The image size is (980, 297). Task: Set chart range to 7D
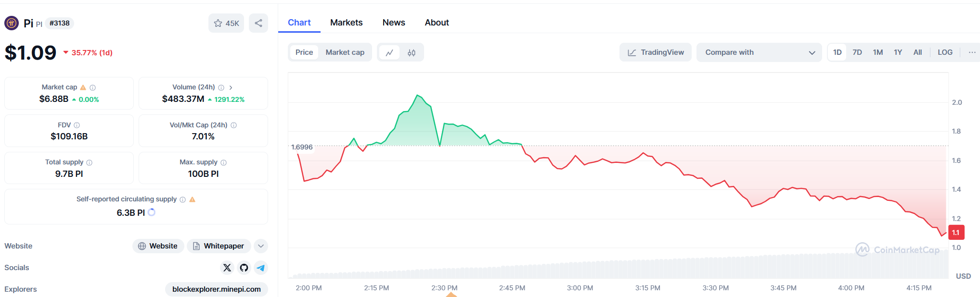coord(857,52)
